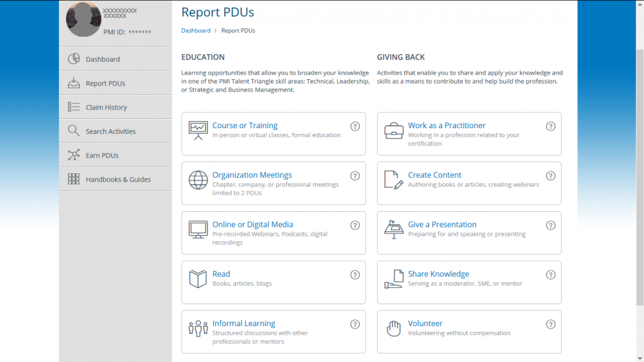This screenshot has width=644, height=362.
Task: Select the Work as a Practitioner link
Action: coord(447,125)
